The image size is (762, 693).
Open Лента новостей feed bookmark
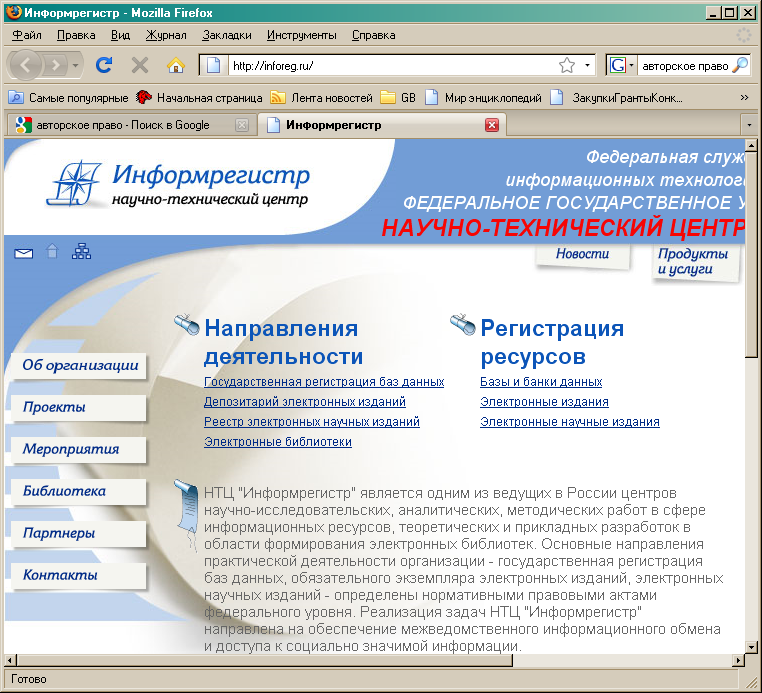321,98
